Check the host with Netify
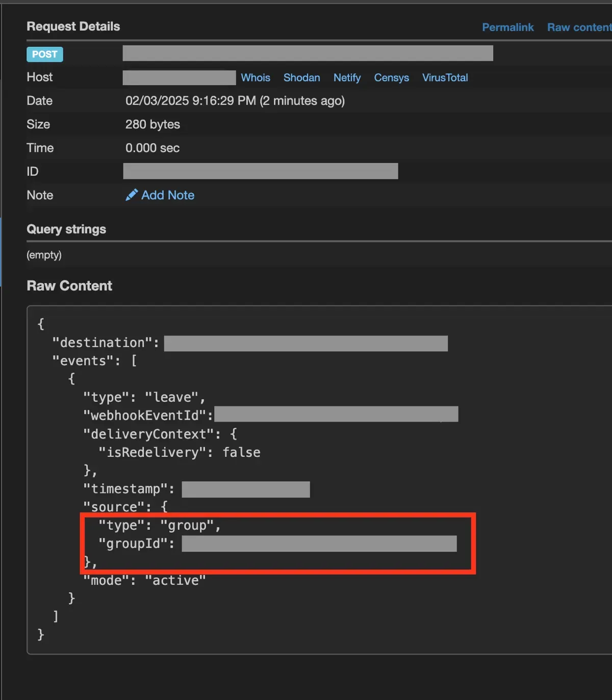The image size is (612, 700). click(347, 77)
